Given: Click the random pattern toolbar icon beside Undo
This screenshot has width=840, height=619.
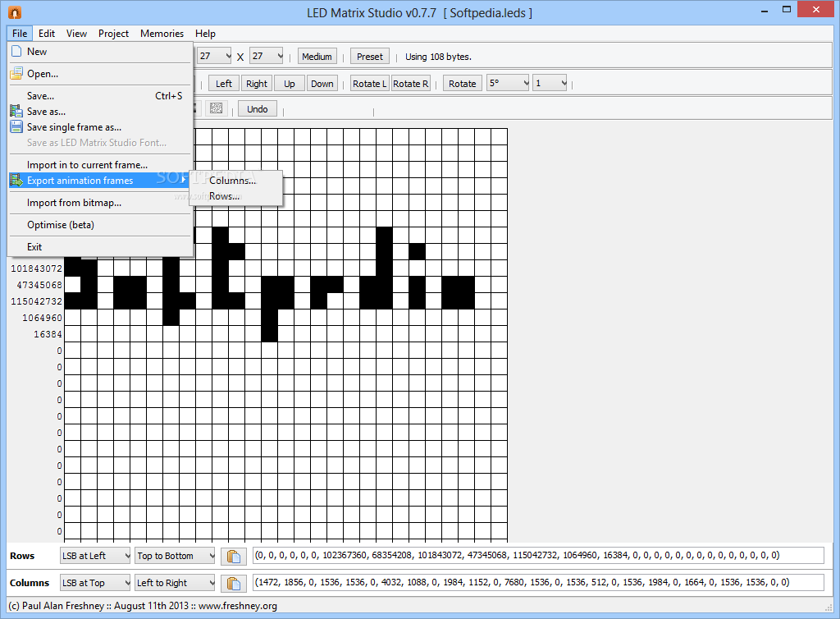Looking at the screenshot, I should (216, 109).
